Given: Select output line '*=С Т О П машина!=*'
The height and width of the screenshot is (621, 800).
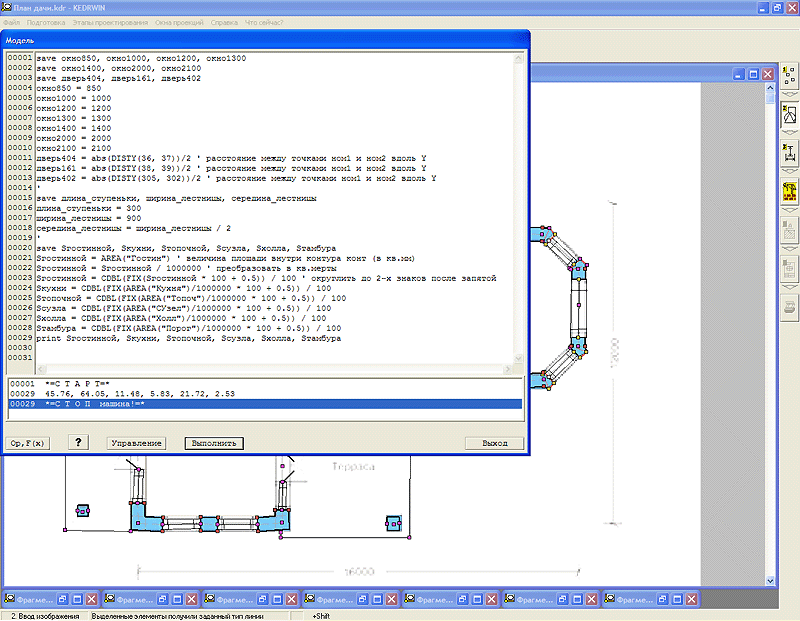Looking at the screenshot, I should (265, 404).
